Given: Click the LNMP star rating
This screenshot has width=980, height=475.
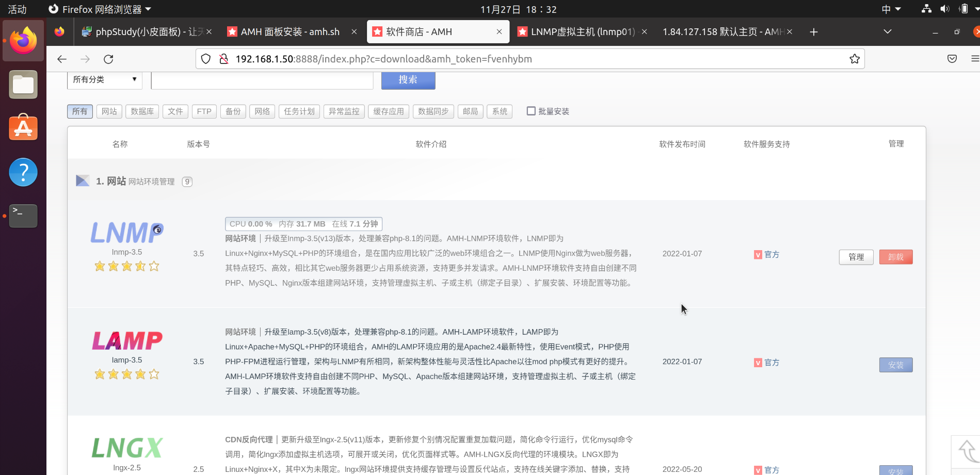Looking at the screenshot, I should (x=127, y=267).
